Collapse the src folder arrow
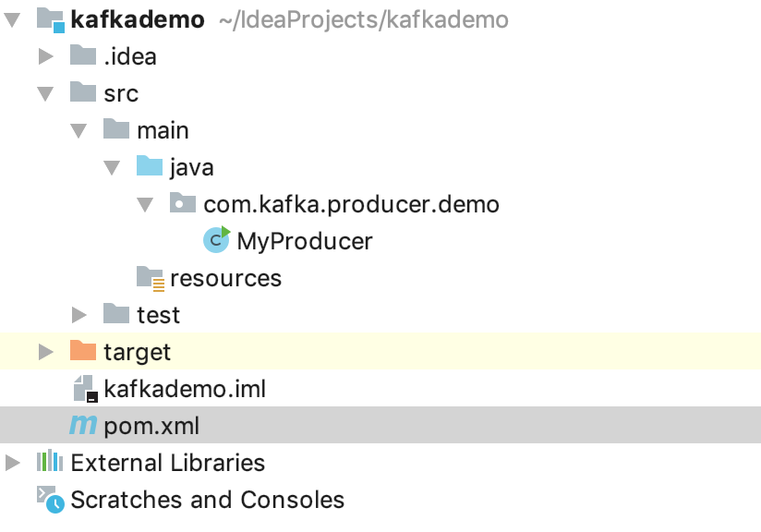Image resolution: width=761 pixels, height=532 pixels. click(45, 93)
